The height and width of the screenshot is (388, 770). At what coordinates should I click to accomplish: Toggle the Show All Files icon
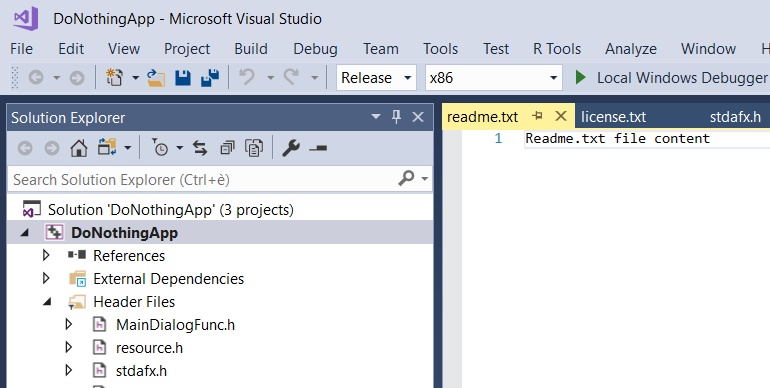tap(254, 148)
